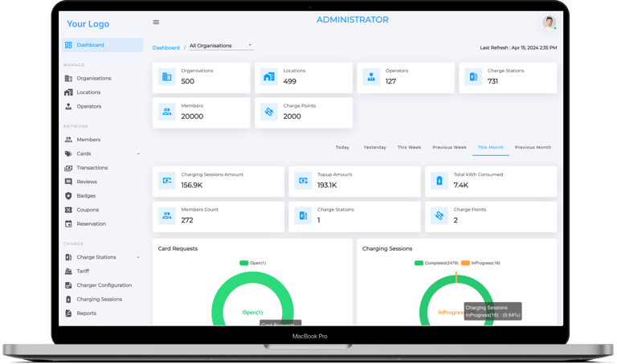
Task: Click the Operators 127 card icon
Action: pyautogui.click(x=371, y=76)
